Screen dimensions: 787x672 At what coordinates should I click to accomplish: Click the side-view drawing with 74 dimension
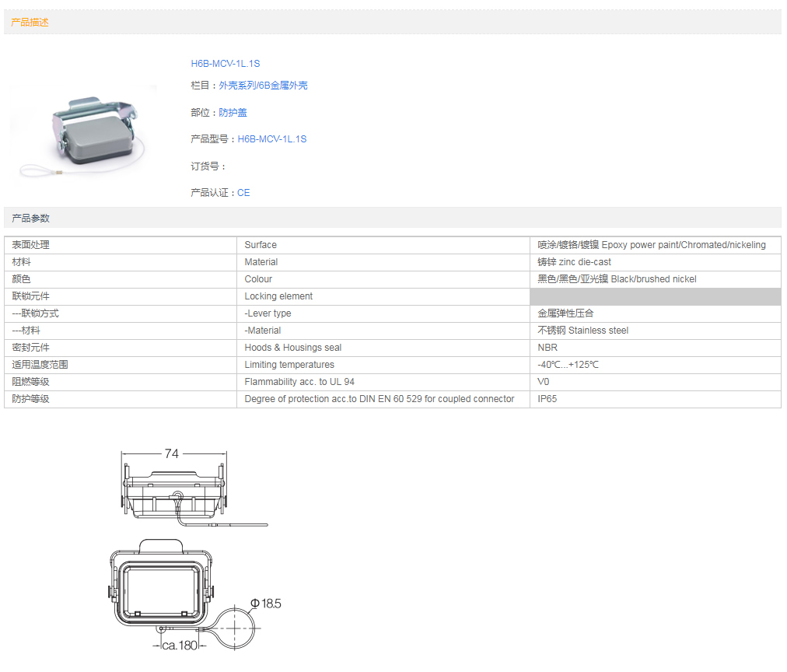click(175, 492)
